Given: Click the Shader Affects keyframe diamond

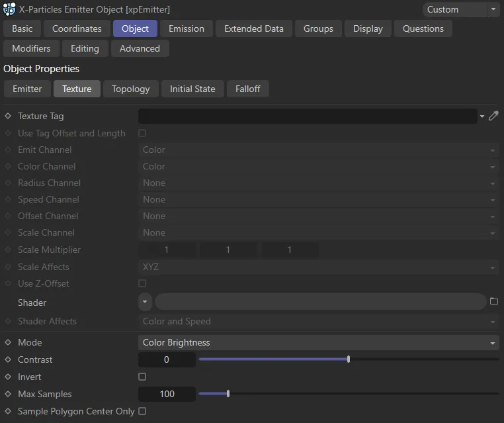Looking at the screenshot, I should coord(8,321).
